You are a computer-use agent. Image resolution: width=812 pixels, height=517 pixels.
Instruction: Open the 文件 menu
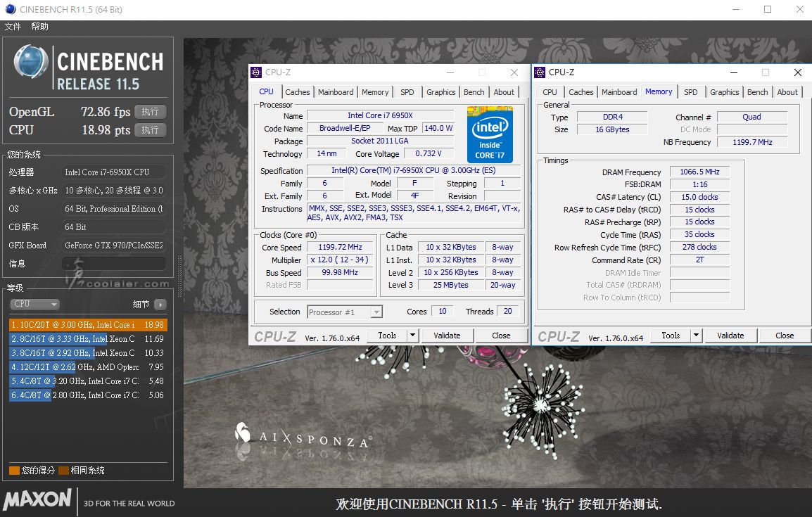13,27
